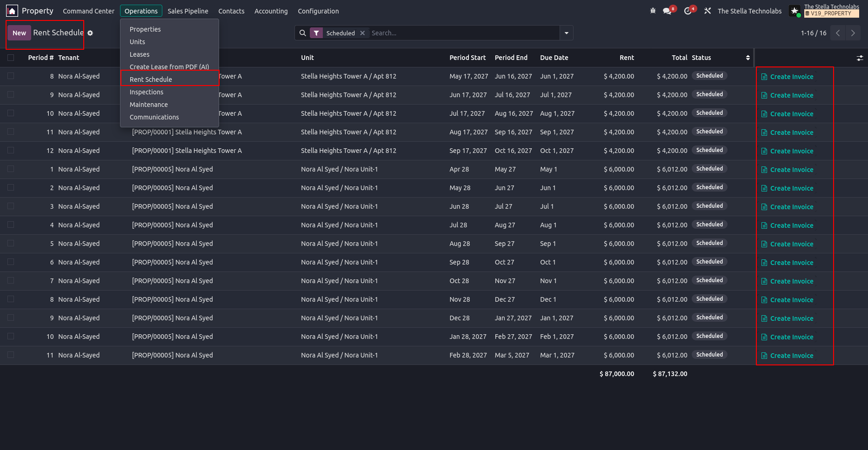The height and width of the screenshot is (450, 868).
Task: Click the Create Invoice icon for Sep 17, 2027 period
Action: [x=764, y=151]
